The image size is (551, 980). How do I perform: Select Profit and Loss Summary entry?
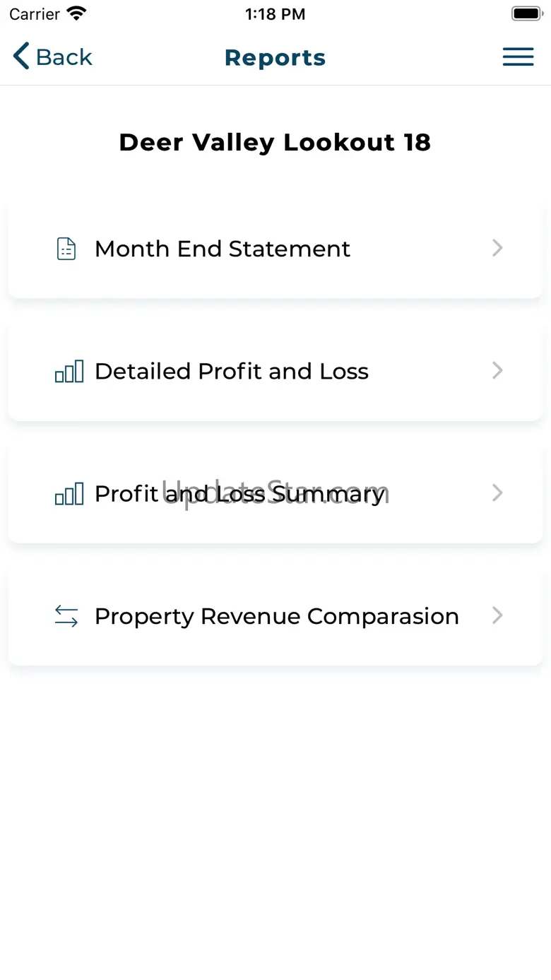point(275,493)
